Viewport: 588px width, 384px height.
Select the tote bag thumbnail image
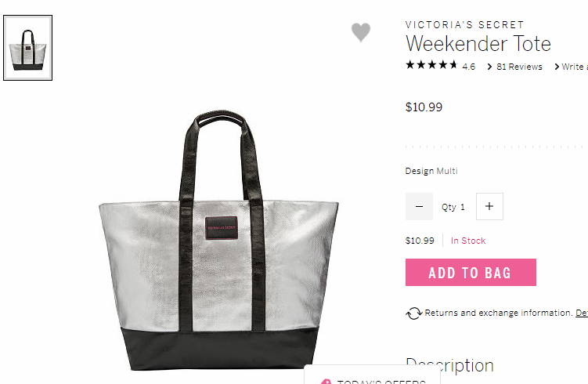(x=27, y=48)
